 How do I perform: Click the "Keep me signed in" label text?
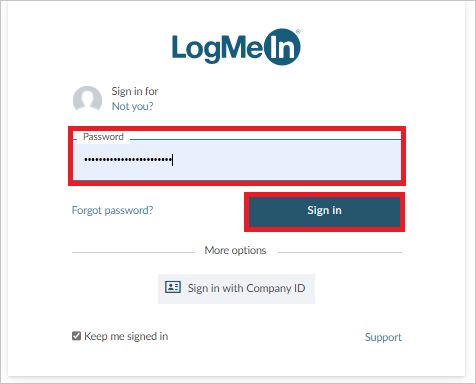126,336
